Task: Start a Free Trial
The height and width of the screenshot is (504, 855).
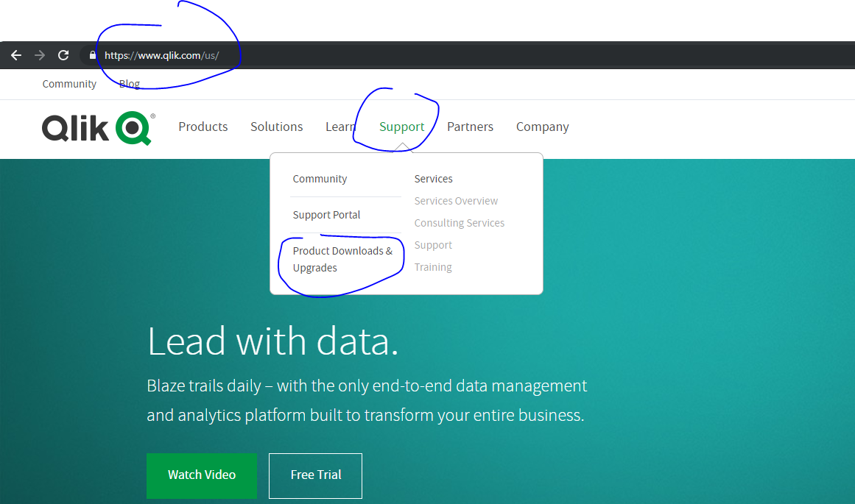Action: 315,475
